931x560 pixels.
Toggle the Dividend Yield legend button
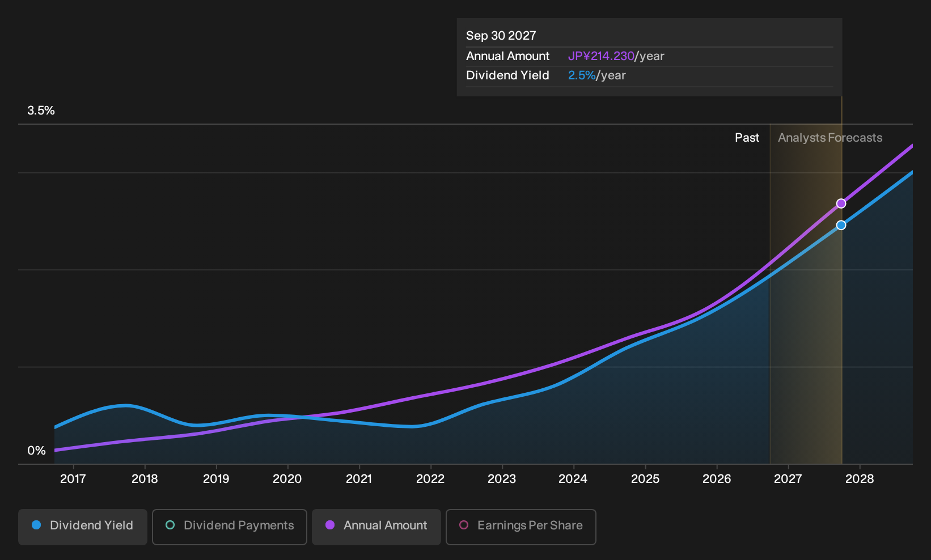(83, 527)
